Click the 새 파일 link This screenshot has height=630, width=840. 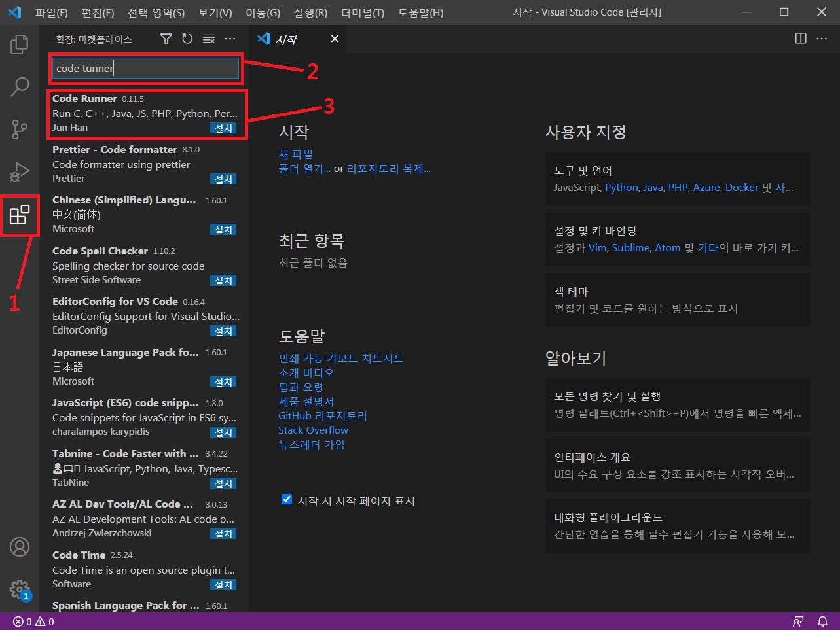[x=296, y=154]
